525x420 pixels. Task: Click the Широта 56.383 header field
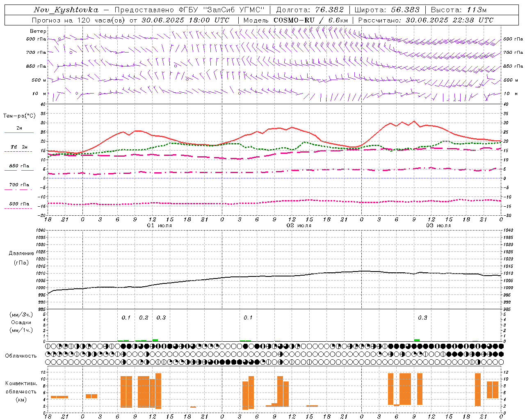click(387, 10)
